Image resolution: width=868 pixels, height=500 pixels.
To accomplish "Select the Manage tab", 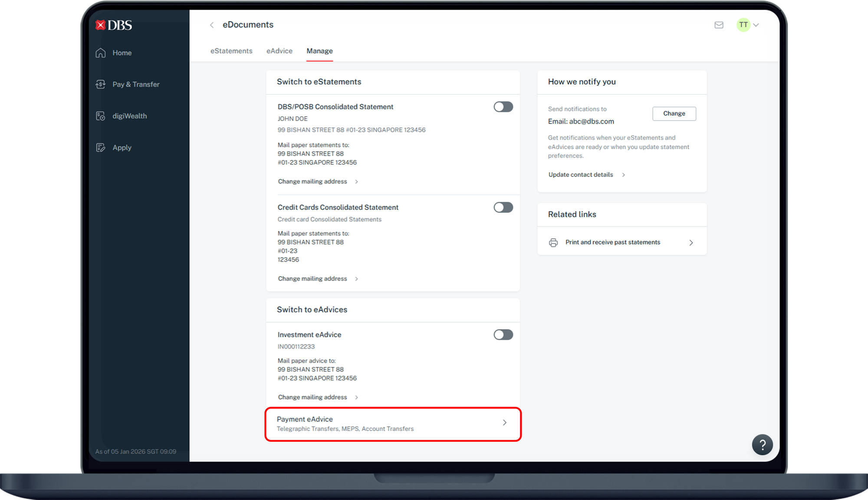I will (x=320, y=51).
